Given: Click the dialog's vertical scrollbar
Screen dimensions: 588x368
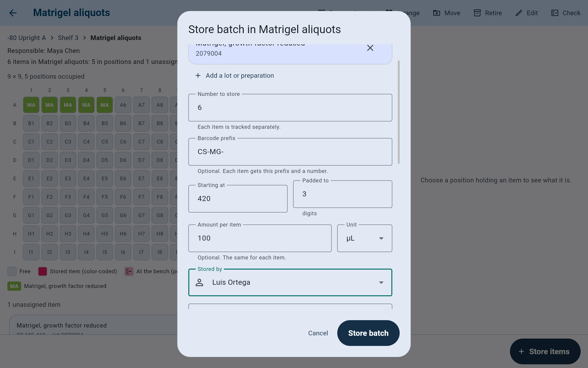Looking at the screenshot, I should pyautogui.click(x=399, y=112).
